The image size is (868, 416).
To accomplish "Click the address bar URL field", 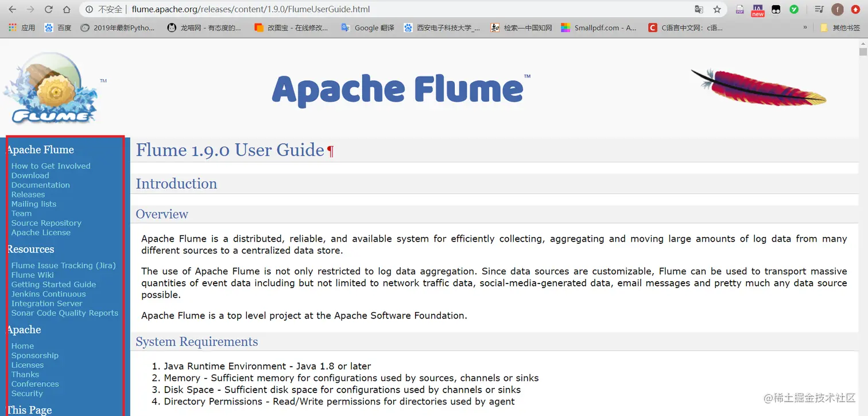I will [402, 9].
